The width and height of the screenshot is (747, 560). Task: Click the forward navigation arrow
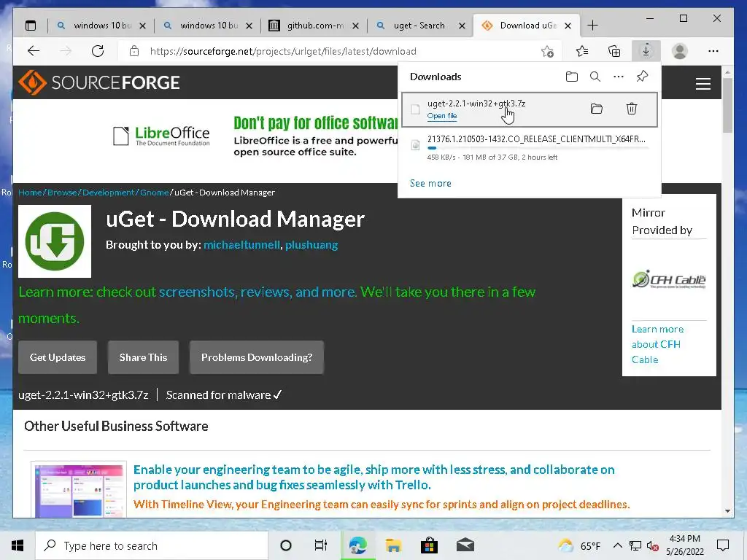click(x=66, y=51)
